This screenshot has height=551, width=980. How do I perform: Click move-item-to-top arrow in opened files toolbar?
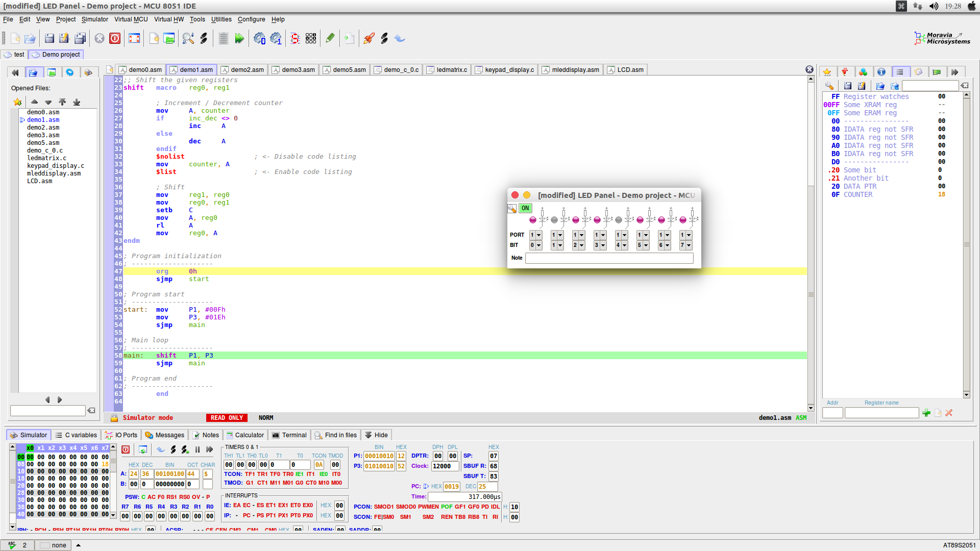[62, 102]
